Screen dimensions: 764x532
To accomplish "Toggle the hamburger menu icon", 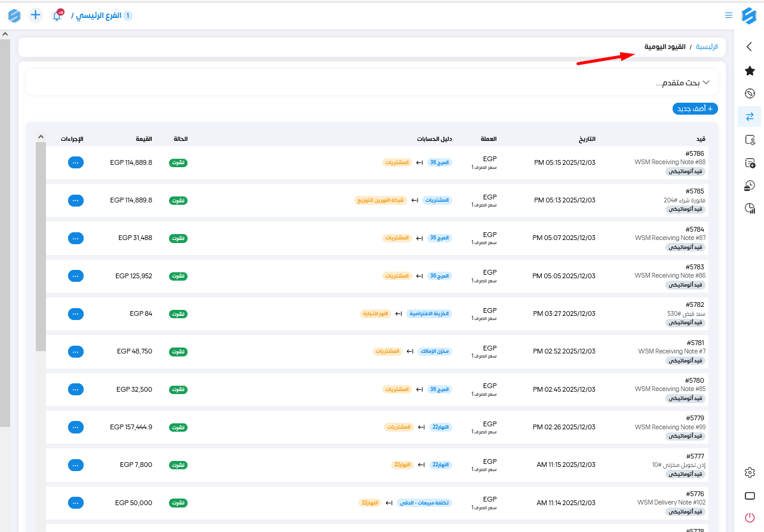I will pyautogui.click(x=729, y=16).
